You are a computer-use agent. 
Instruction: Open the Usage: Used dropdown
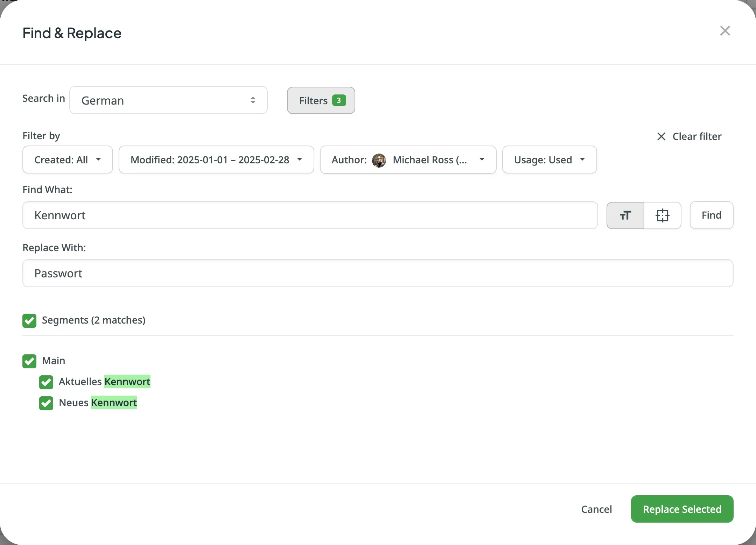(x=549, y=160)
